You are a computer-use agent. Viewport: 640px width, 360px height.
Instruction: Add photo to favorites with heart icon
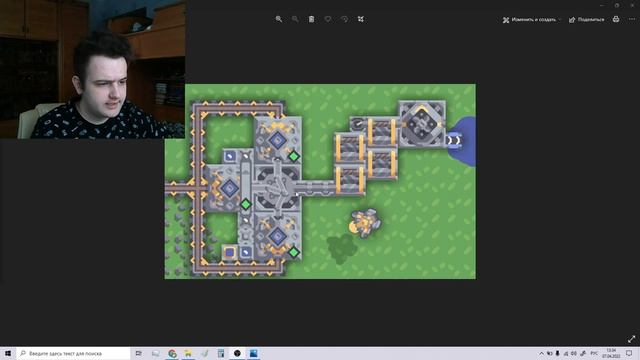coord(328,19)
